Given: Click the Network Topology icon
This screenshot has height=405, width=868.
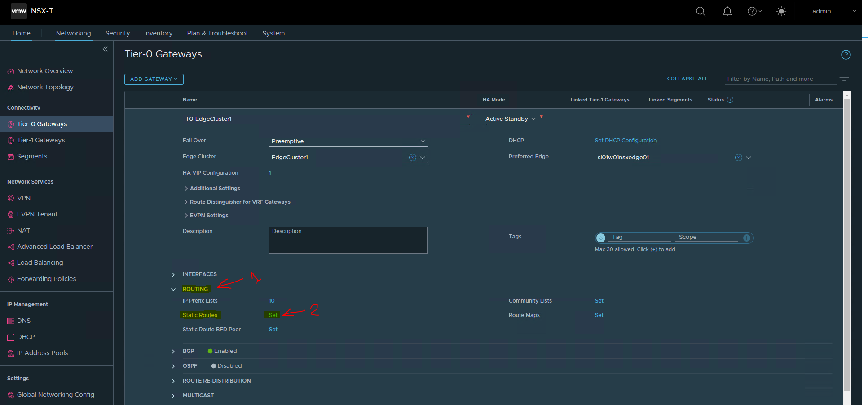Looking at the screenshot, I should 11,88.
